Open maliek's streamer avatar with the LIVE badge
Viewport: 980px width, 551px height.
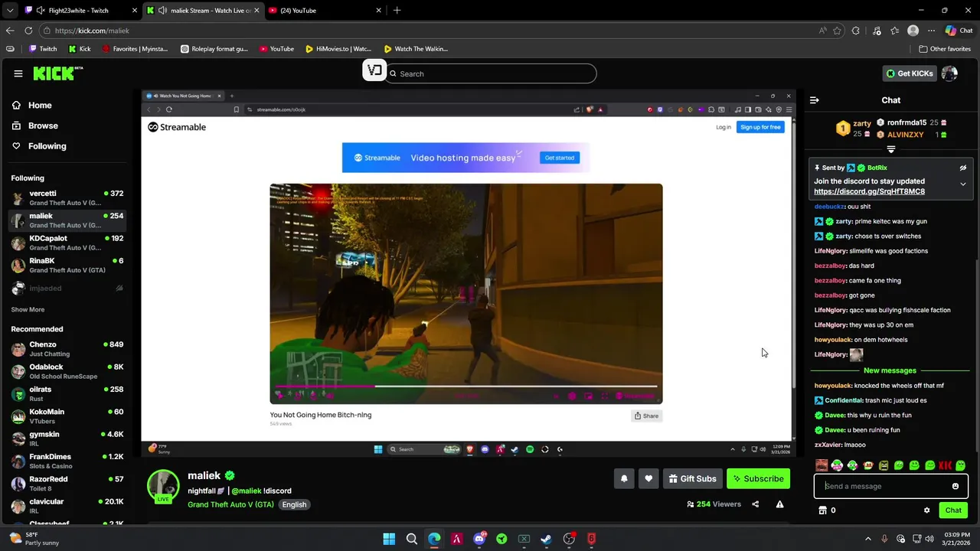point(162,487)
